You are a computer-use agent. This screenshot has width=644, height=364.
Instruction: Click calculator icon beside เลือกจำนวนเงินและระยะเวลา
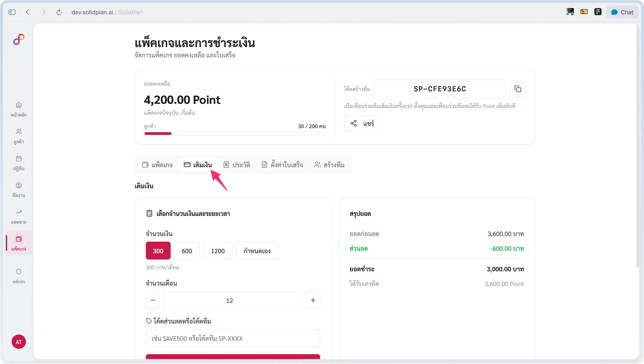point(149,213)
